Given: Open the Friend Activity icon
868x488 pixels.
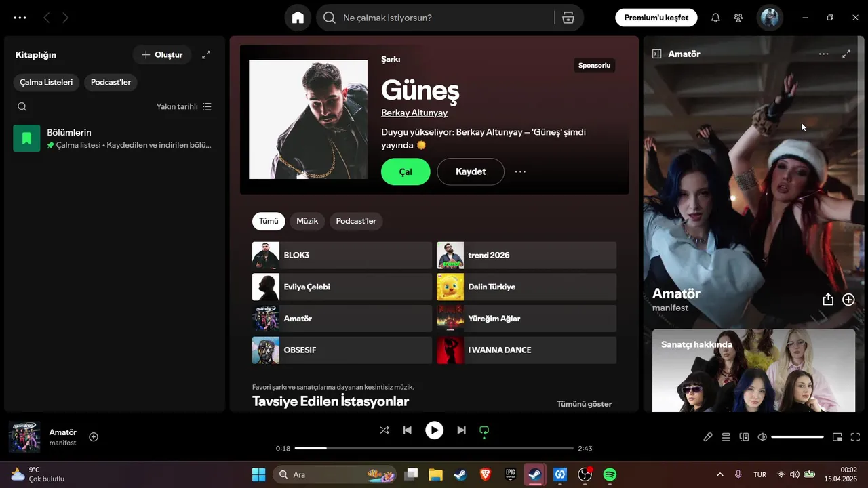Looking at the screenshot, I should [738, 18].
